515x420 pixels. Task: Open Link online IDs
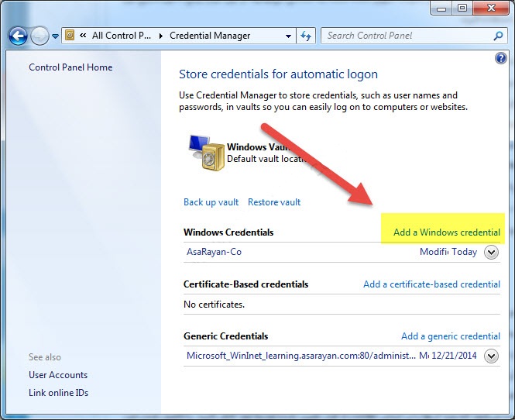click(x=59, y=393)
